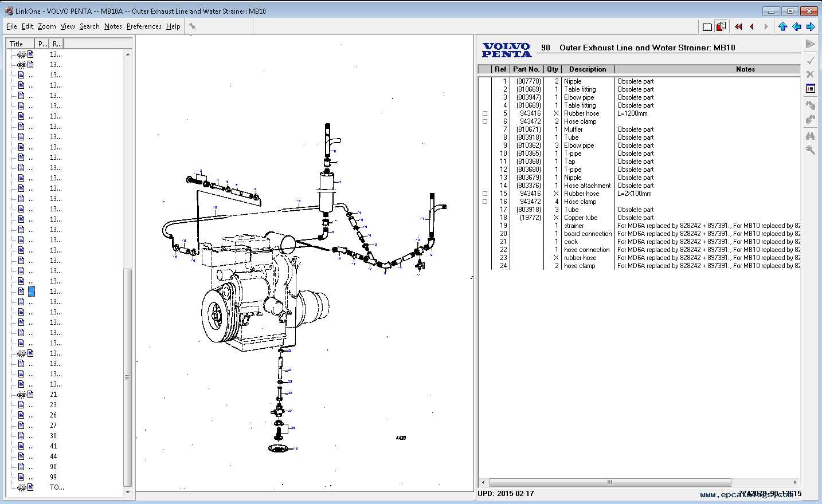Open the Zoom menu
Viewport: 822px width, 504px height.
pyautogui.click(x=47, y=26)
